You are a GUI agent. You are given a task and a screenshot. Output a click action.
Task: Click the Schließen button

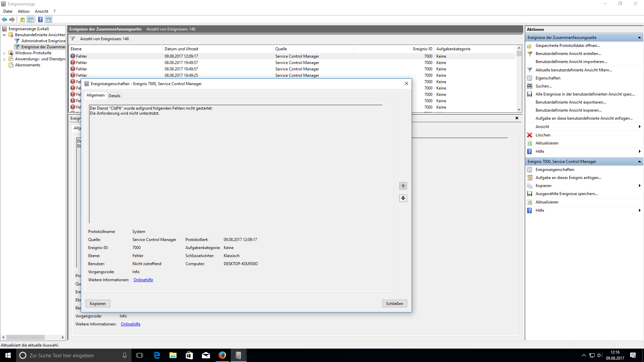click(394, 304)
